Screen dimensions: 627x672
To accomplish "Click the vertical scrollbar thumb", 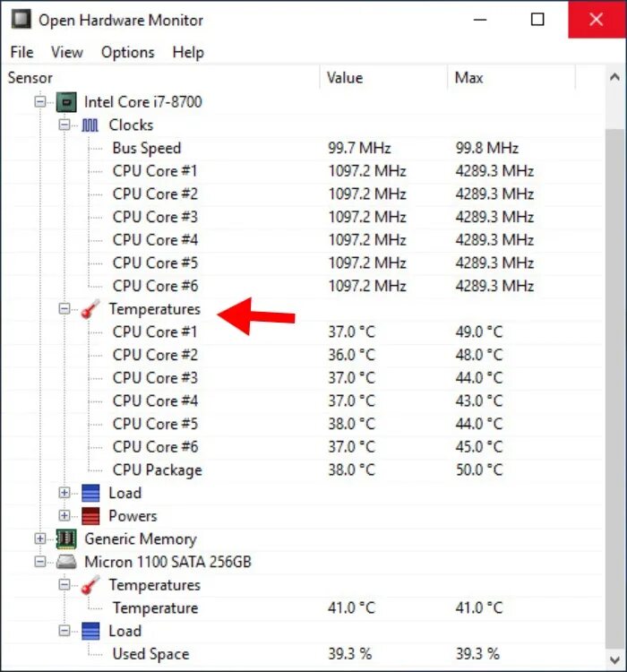I will pos(614,389).
